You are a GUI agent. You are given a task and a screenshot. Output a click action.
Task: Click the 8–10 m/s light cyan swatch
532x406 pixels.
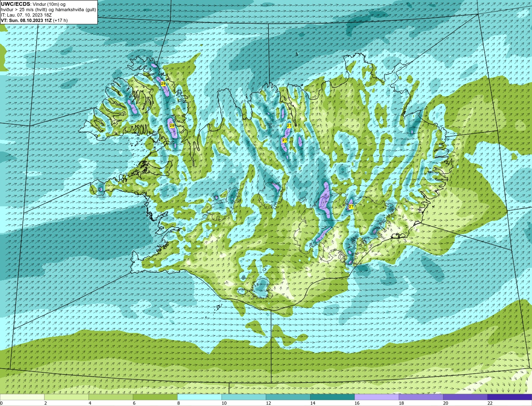click(199, 397)
